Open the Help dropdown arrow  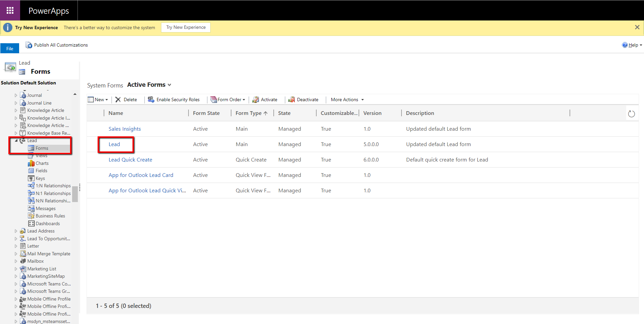click(x=641, y=45)
